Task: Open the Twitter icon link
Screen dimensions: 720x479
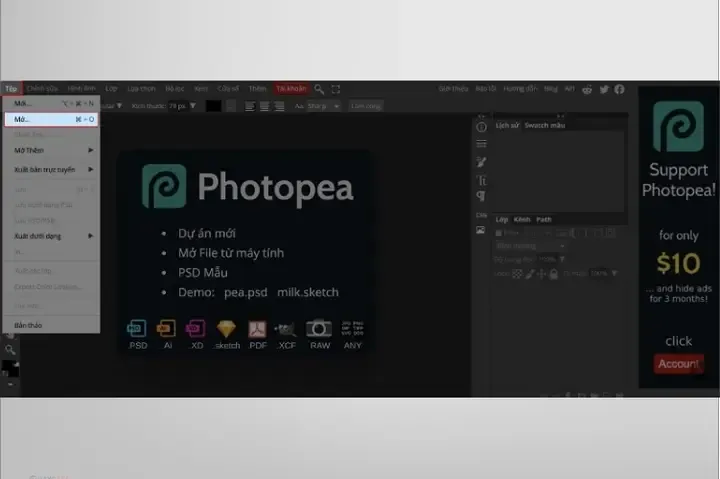Action: 603,89
